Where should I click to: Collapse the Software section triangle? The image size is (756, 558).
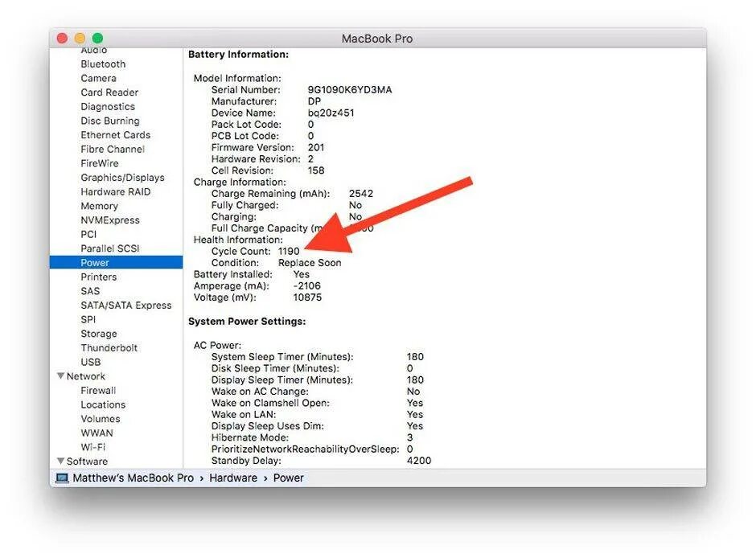pos(61,462)
